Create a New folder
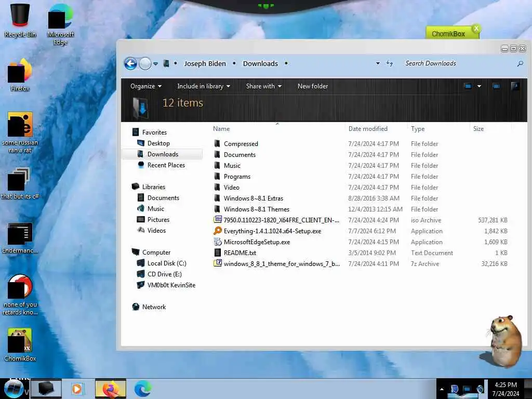This screenshot has height=399, width=532. 312,86
